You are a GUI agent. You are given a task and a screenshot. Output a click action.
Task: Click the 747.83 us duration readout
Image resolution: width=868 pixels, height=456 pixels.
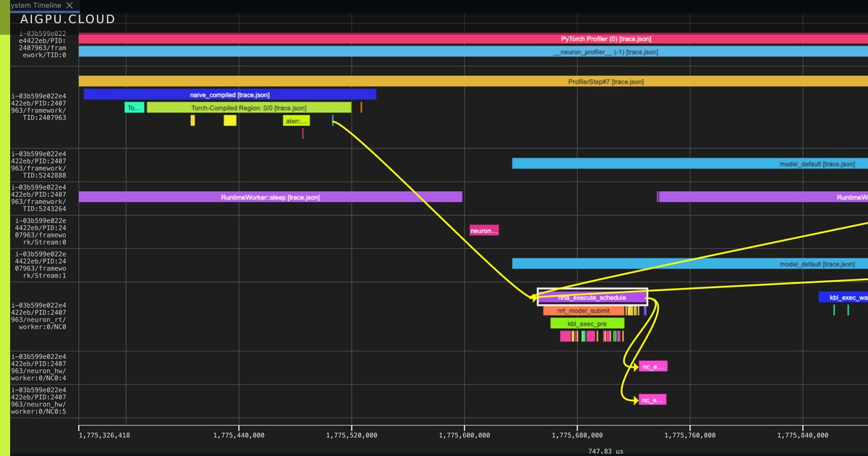pos(605,451)
